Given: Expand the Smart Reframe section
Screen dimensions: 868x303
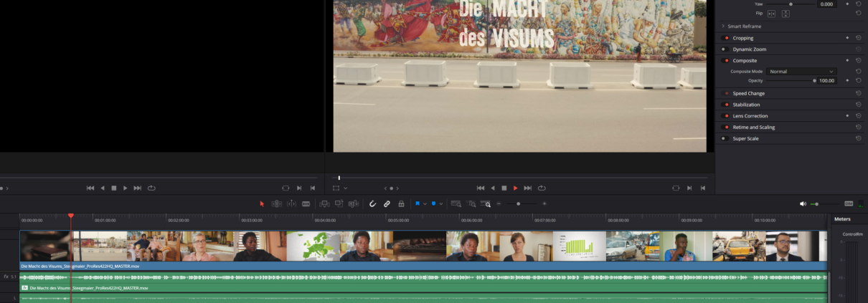Looking at the screenshot, I should [723, 27].
